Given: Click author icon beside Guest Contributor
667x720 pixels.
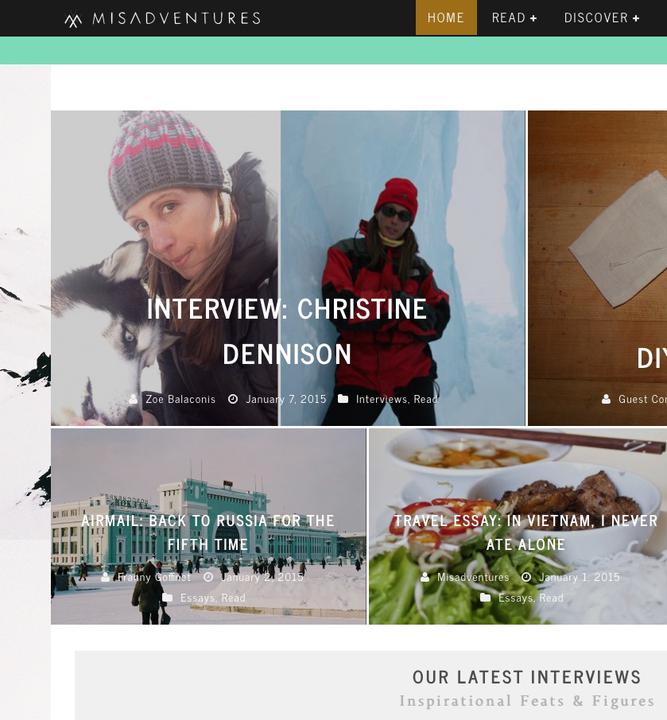Looking at the screenshot, I should pos(606,399).
